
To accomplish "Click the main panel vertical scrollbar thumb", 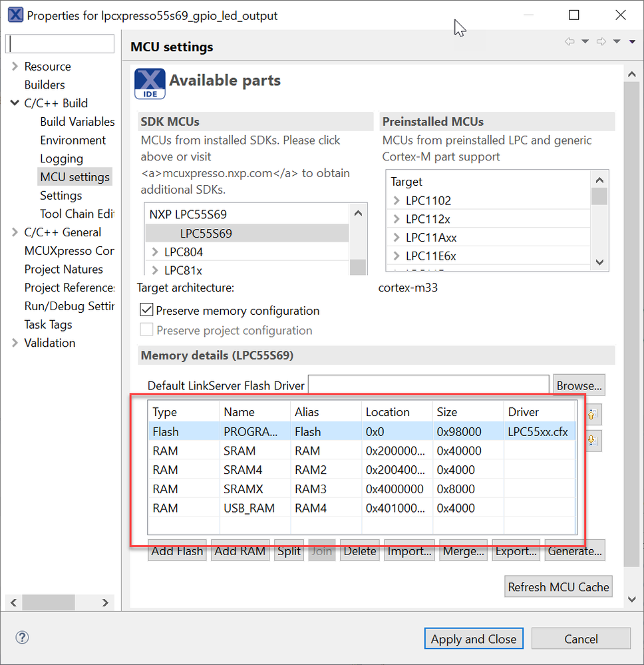I will [x=632, y=324].
